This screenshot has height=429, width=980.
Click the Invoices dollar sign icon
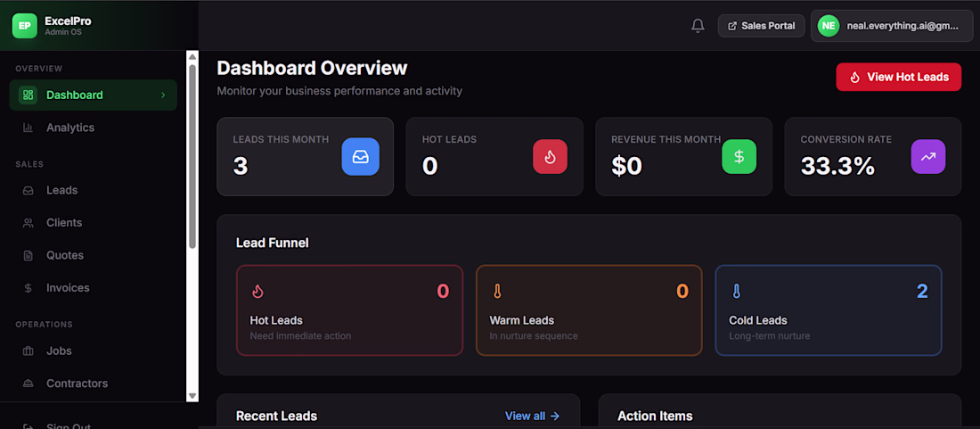coord(28,288)
